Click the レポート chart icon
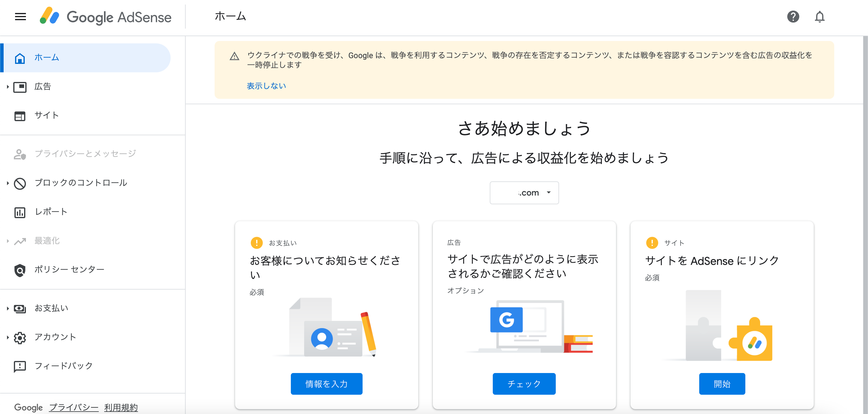Viewport: 868px width, 414px height. pos(20,212)
